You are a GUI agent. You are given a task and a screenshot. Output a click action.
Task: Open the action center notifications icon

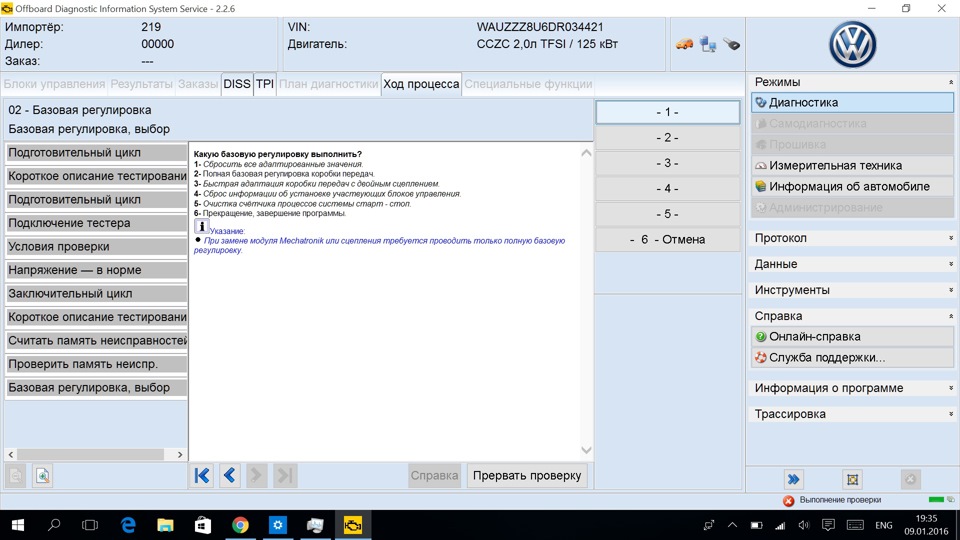pyautogui.click(x=828, y=525)
